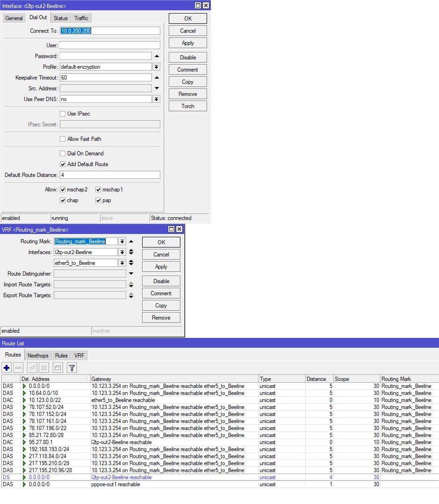Uncheck mschap1 authentication
Viewport: 439px width, 504px height.
[98, 190]
